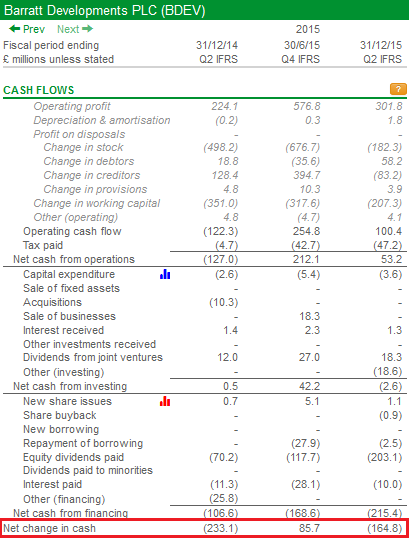Click the net cash from operations value 212.1

point(306,259)
